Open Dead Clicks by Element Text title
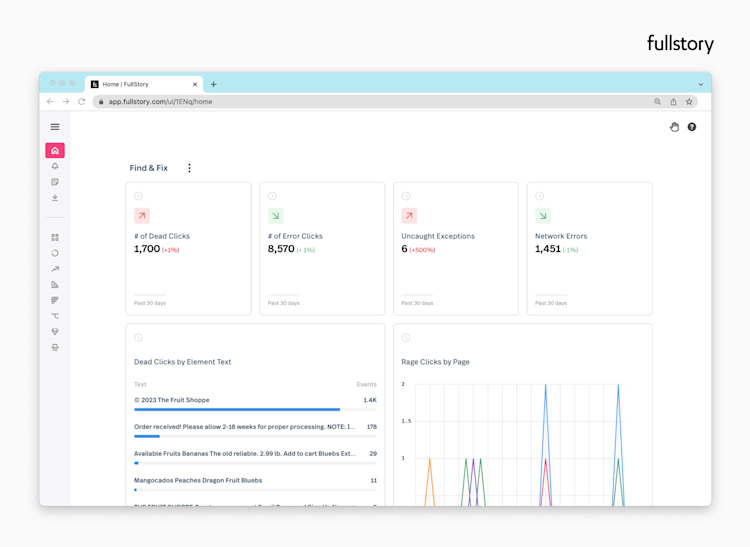 pos(183,362)
